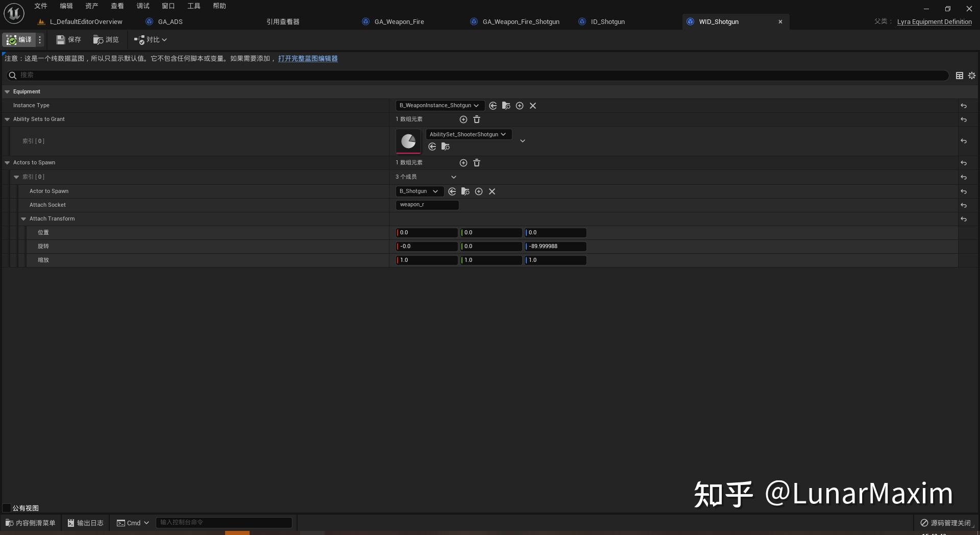The width and height of the screenshot is (980, 535).
Task: Save the asset with 保存 button
Action: click(x=68, y=40)
